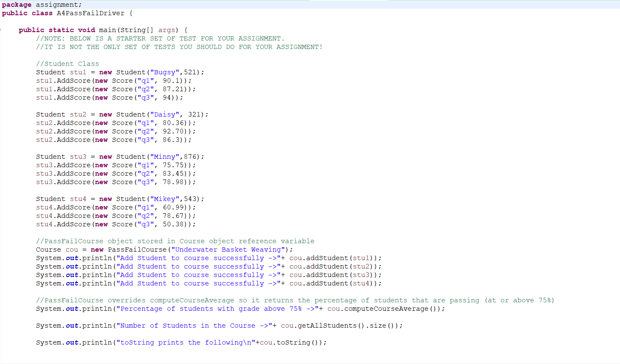Click the string "Mikey"

tap(165, 198)
